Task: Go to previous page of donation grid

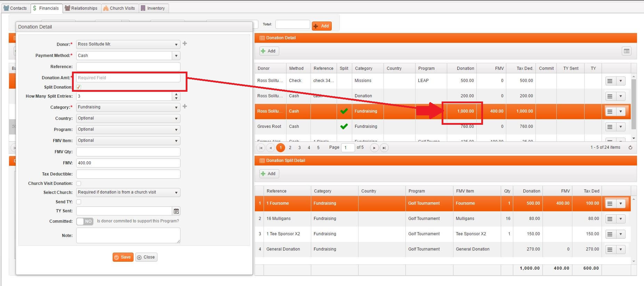Action: pyautogui.click(x=271, y=148)
